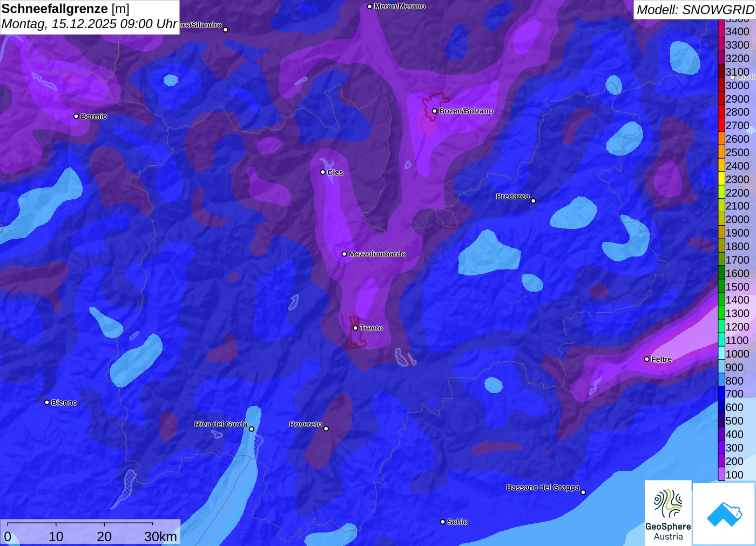Click the yellow 2300 m legend swatch
The height and width of the screenshot is (546, 756).
[x=721, y=179]
